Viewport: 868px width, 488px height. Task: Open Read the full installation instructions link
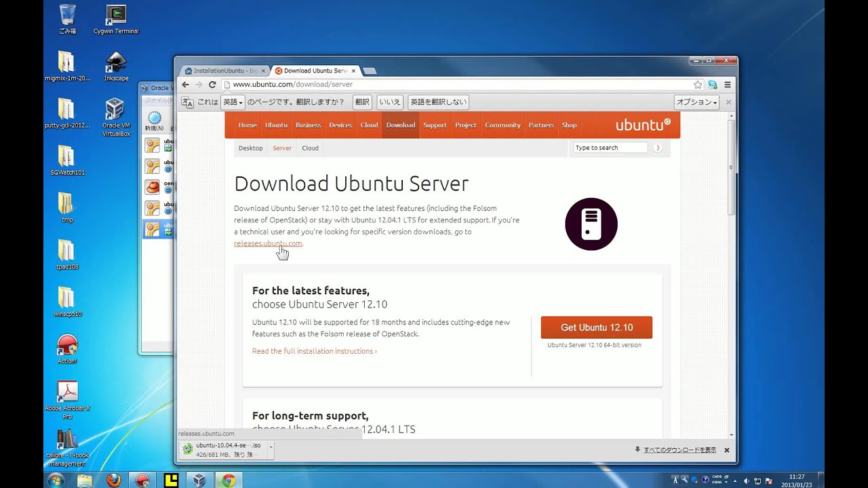pyautogui.click(x=315, y=351)
